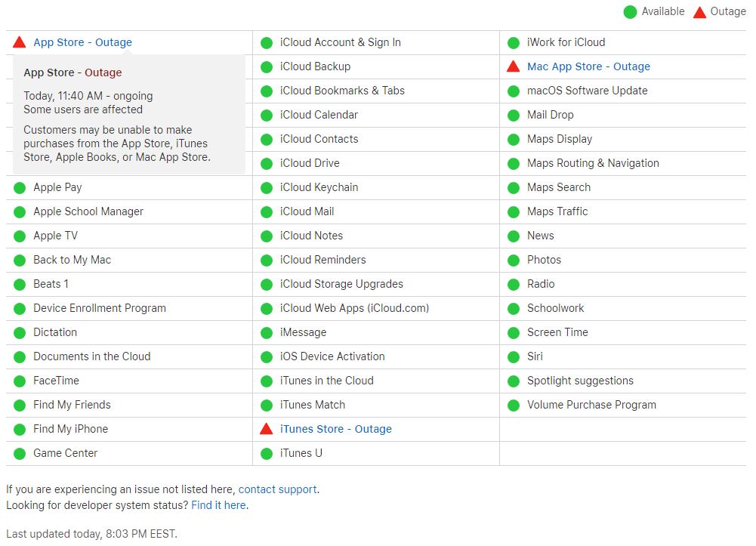Viewport: 756px width, 546px height.
Task: Click the 'Radio' row text
Action: point(541,284)
